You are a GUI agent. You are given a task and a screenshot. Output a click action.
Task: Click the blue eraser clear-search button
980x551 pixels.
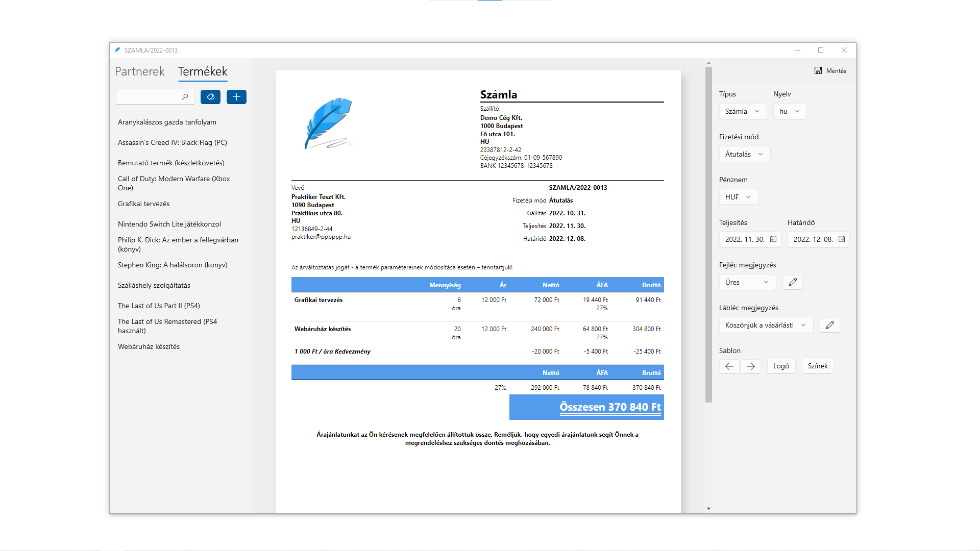click(210, 97)
